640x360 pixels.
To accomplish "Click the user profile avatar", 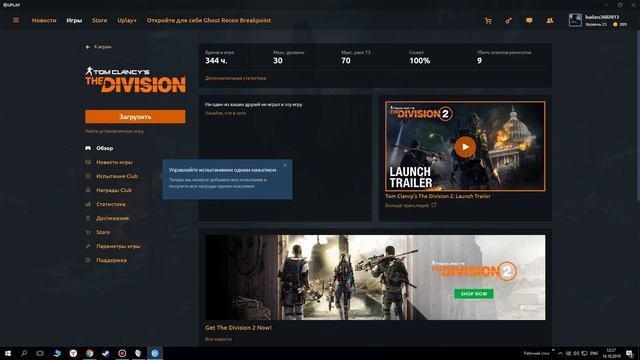I will tap(575, 20).
